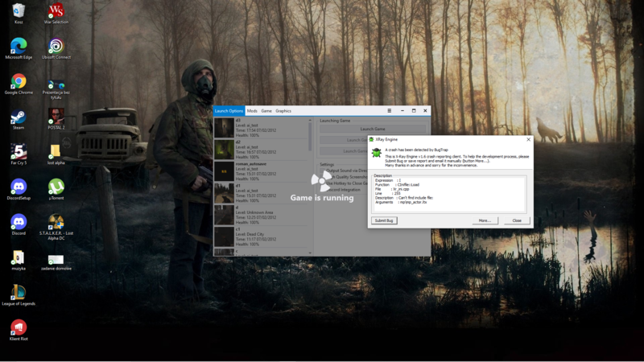
Task: Select the c1 save thumbnail for Dead City
Action: coord(224,237)
